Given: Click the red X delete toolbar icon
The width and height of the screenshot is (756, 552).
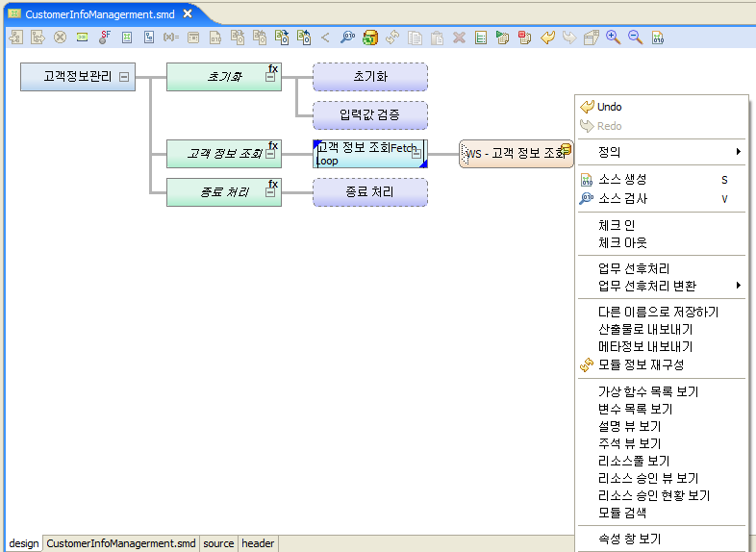Looking at the screenshot, I should [459, 38].
